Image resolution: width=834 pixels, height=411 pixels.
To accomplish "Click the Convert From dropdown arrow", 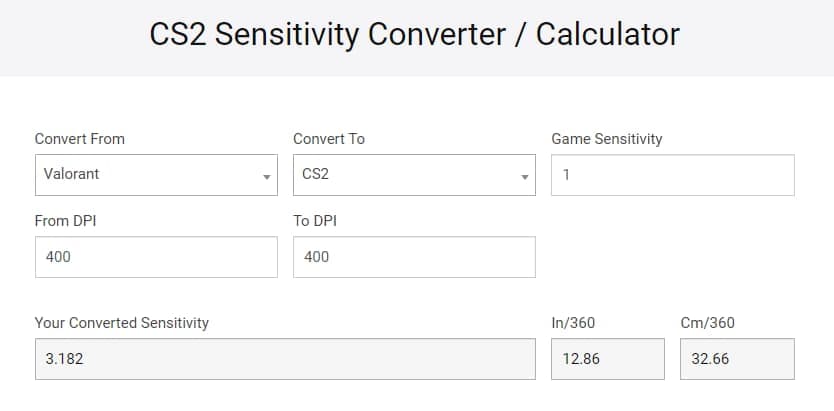I will tap(267, 176).
